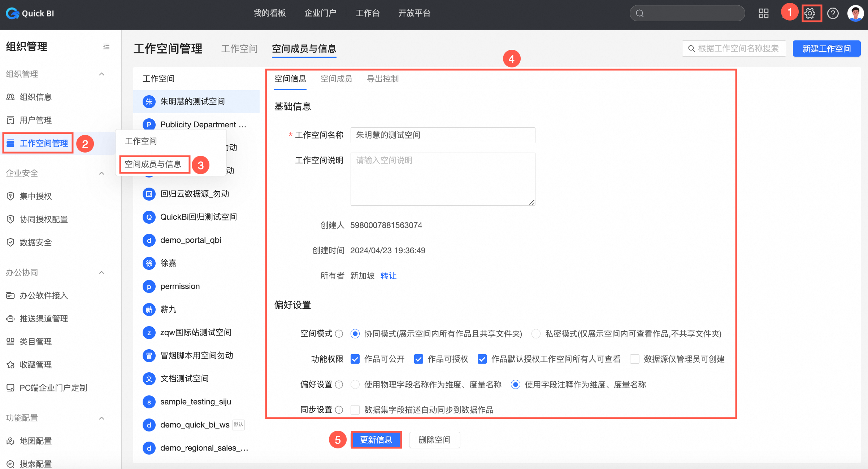Check 数据集字段描述自动同步到数据作品 checkbox
The height and width of the screenshot is (469, 868).
(x=355, y=410)
